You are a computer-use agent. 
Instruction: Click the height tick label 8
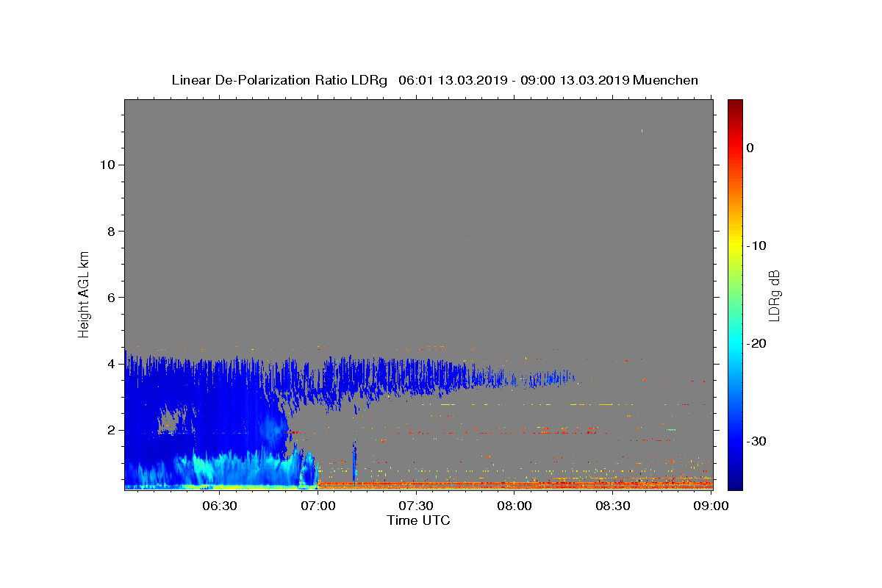pos(111,231)
